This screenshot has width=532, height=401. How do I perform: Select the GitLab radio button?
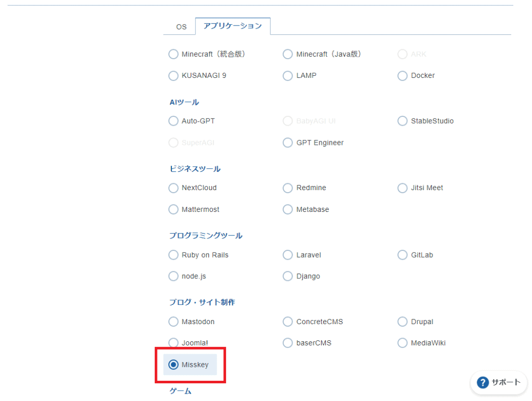pos(403,255)
